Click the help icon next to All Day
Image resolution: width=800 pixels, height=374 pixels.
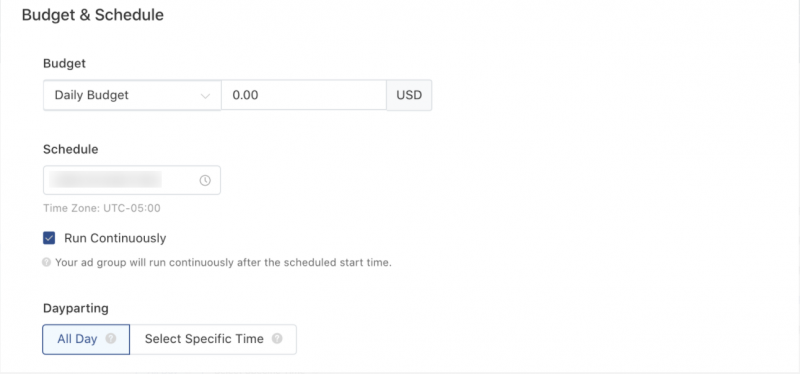coord(111,339)
